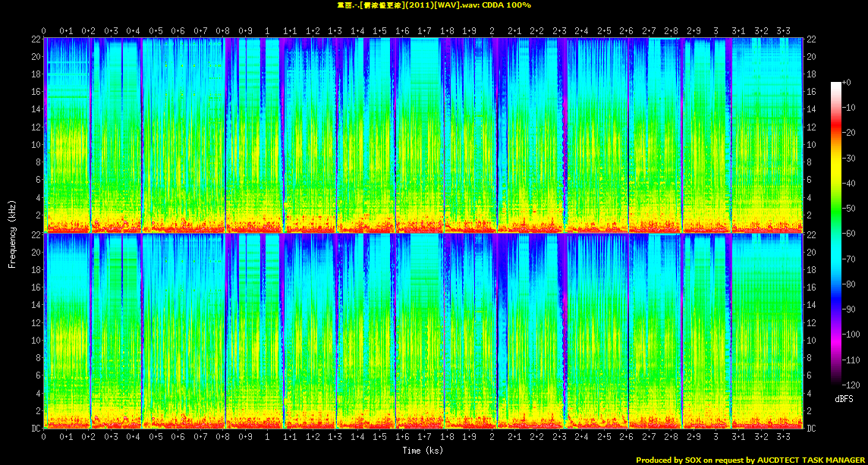Click the 'dBFS' legend label
Screen dimensions: 868x465
843,398
